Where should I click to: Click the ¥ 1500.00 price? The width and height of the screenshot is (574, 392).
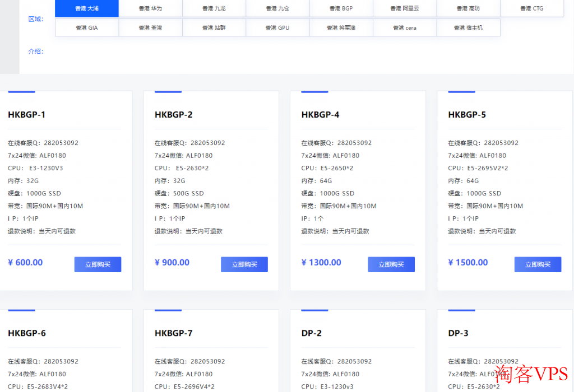468,263
